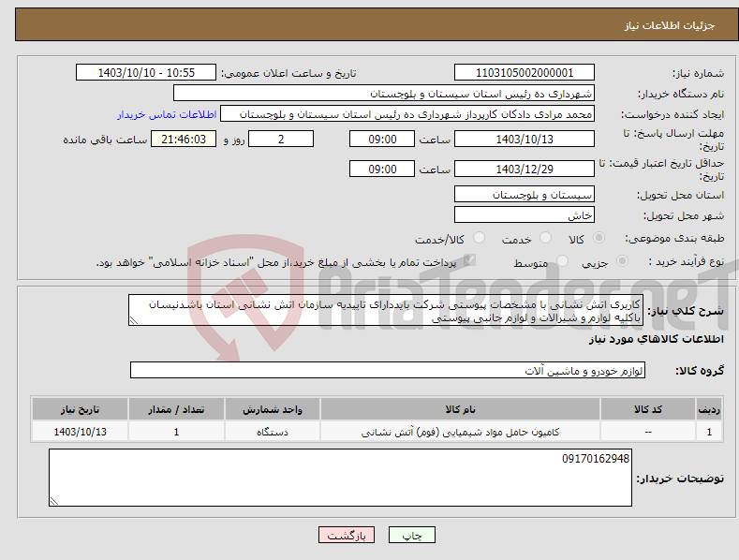The image size is (739, 560).
Task: Click the response deadline date 1403/10/13 field
Action: tap(525, 139)
